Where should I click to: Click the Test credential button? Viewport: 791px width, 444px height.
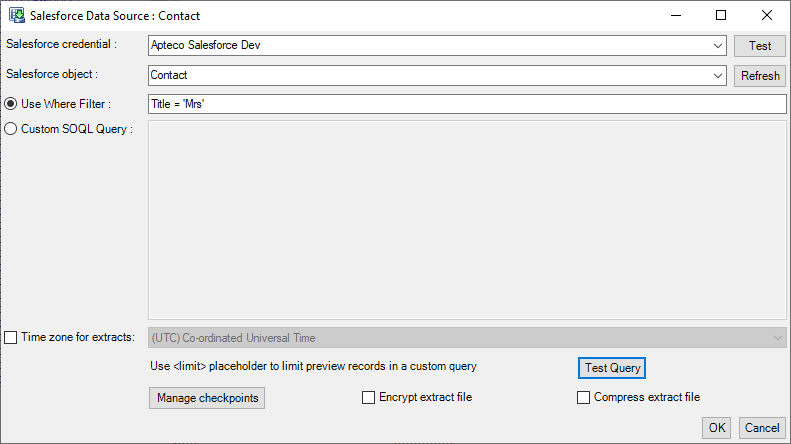(760, 46)
